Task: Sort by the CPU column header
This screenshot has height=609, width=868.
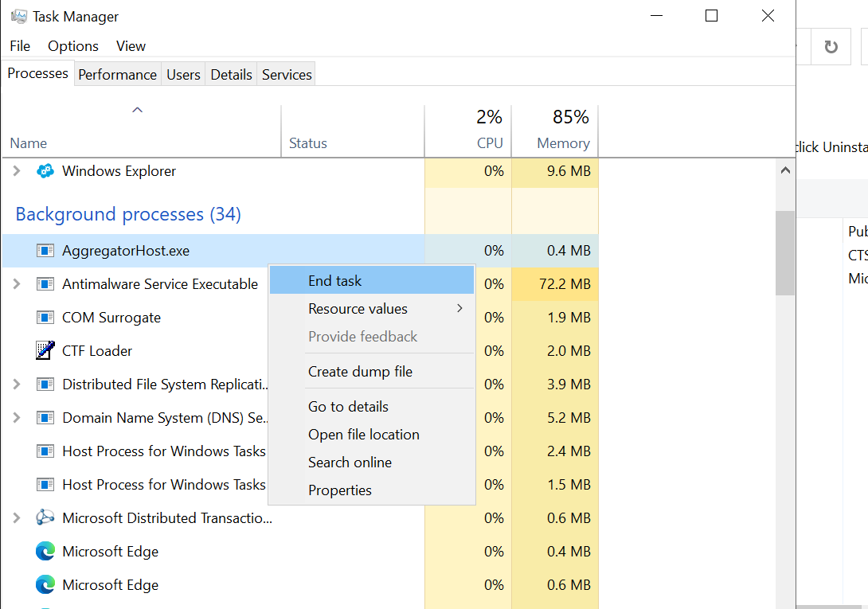Action: click(467, 131)
